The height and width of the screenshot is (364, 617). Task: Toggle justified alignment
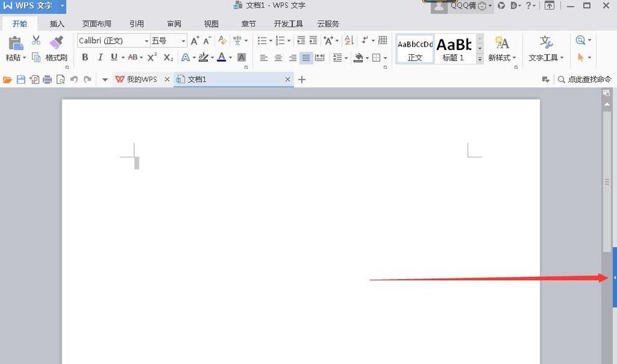306,58
